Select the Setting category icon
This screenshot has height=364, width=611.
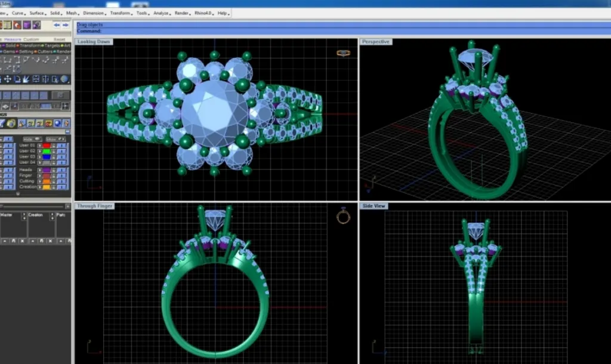18,51
